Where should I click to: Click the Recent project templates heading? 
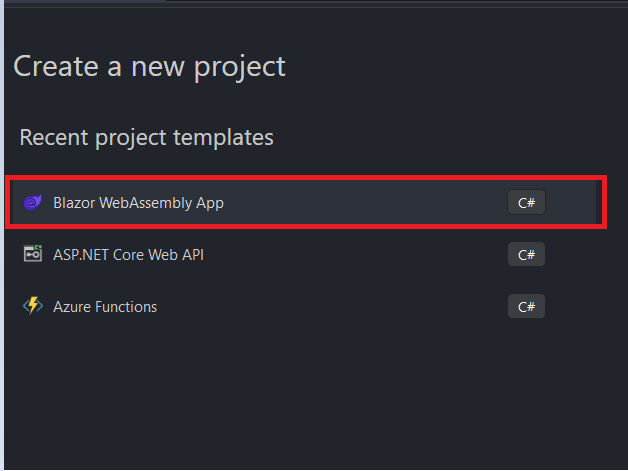pos(147,138)
